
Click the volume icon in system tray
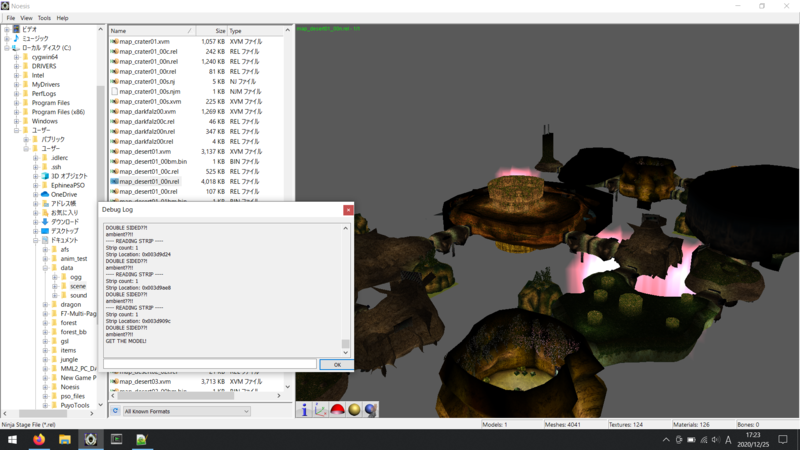[x=716, y=440]
